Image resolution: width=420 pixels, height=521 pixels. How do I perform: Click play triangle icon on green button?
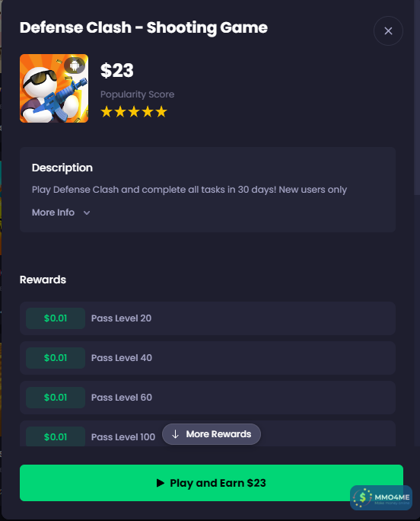coord(161,483)
